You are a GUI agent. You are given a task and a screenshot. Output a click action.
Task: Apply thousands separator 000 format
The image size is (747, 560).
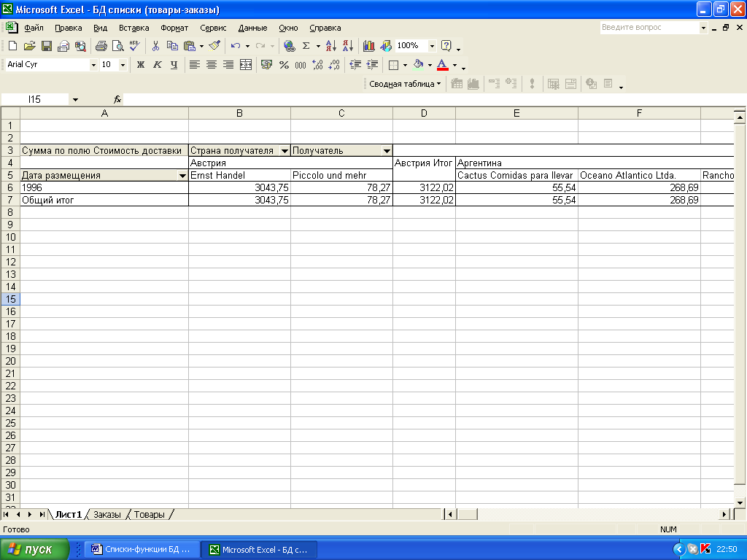coord(301,65)
